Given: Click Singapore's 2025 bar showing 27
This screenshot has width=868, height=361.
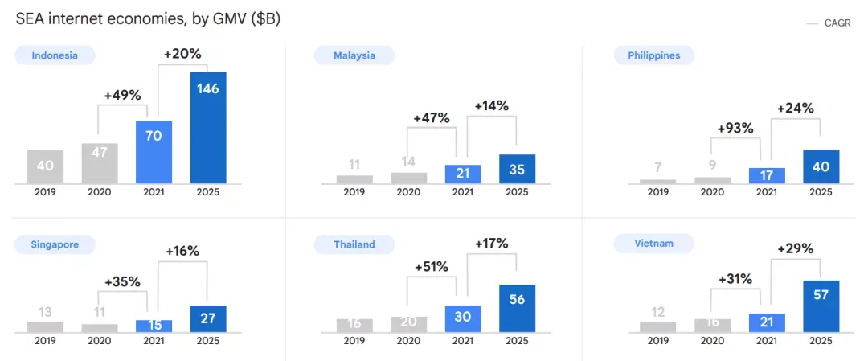Looking at the screenshot, I should point(208,319).
